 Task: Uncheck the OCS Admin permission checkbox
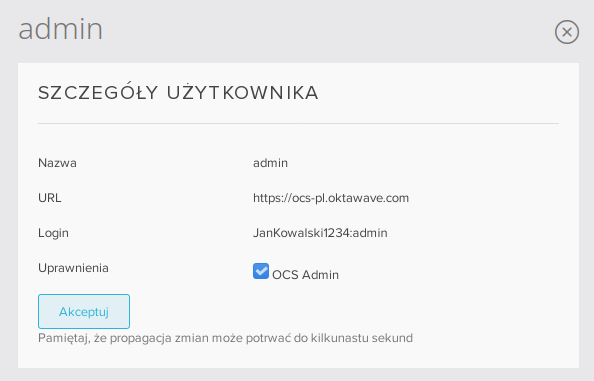pyautogui.click(x=261, y=271)
